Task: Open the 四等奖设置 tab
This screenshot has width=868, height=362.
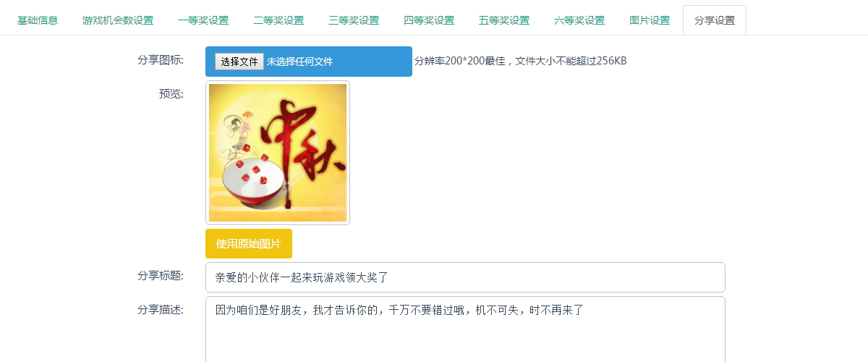Action: [429, 20]
